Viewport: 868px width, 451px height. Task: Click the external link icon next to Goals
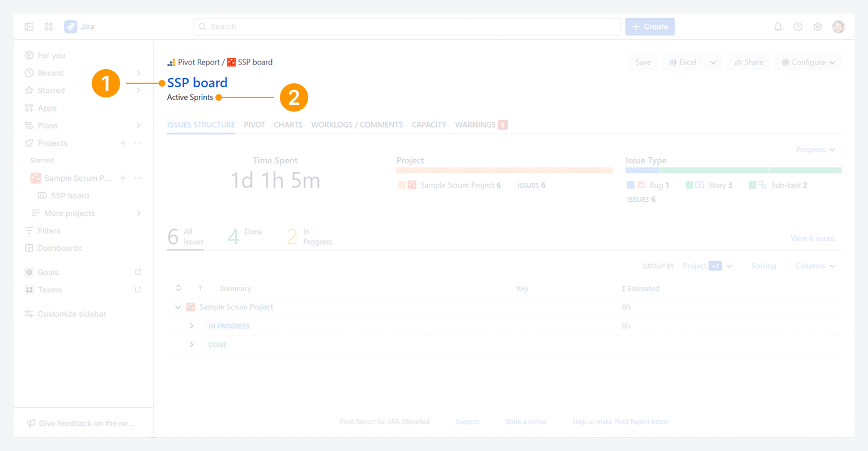pyautogui.click(x=138, y=273)
